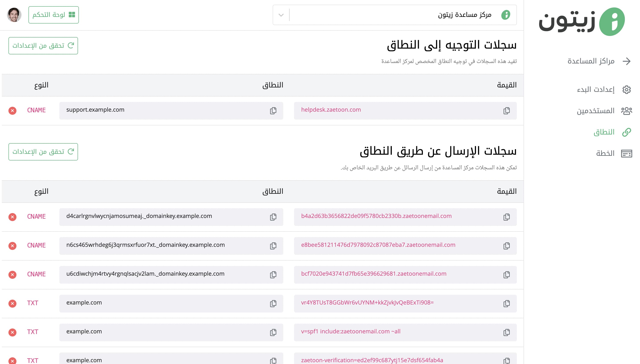Click the n6cs465wrhdeg6j3qrmsxrfuor7xt._domainkey.example.com text
The image size is (640, 364).
[x=145, y=245]
